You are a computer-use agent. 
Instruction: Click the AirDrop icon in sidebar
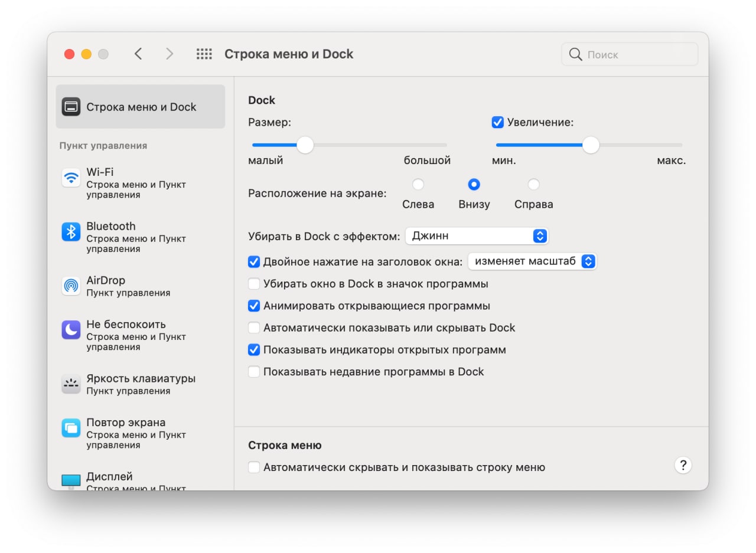pyautogui.click(x=71, y=286)
